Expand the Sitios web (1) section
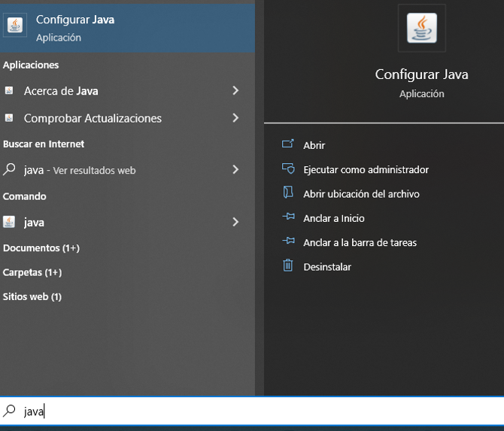 click(32, 296)
